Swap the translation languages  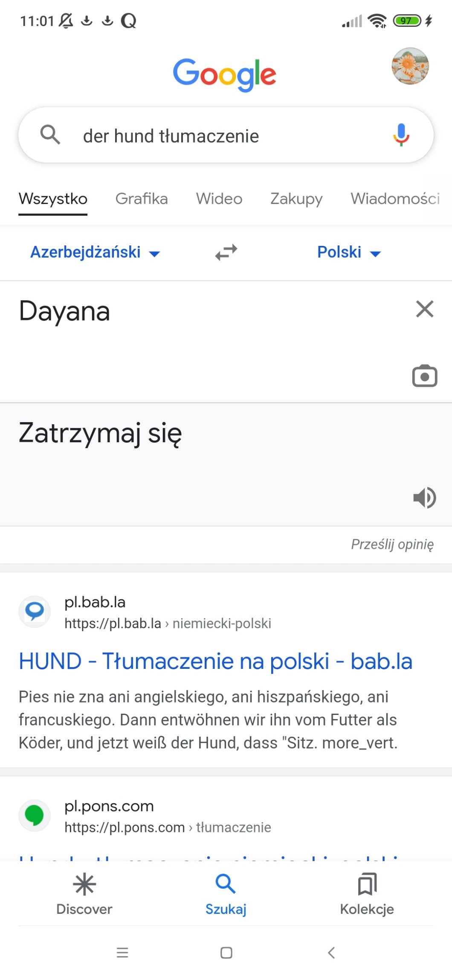(226, 252)
